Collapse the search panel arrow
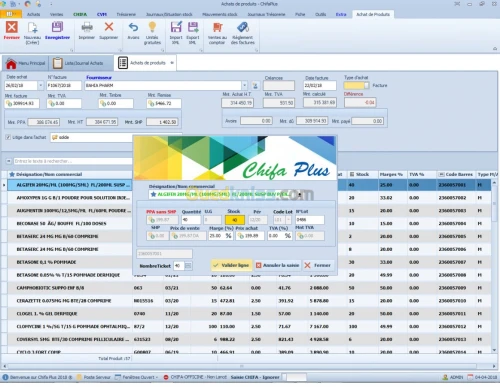 (x=8, y=161)
